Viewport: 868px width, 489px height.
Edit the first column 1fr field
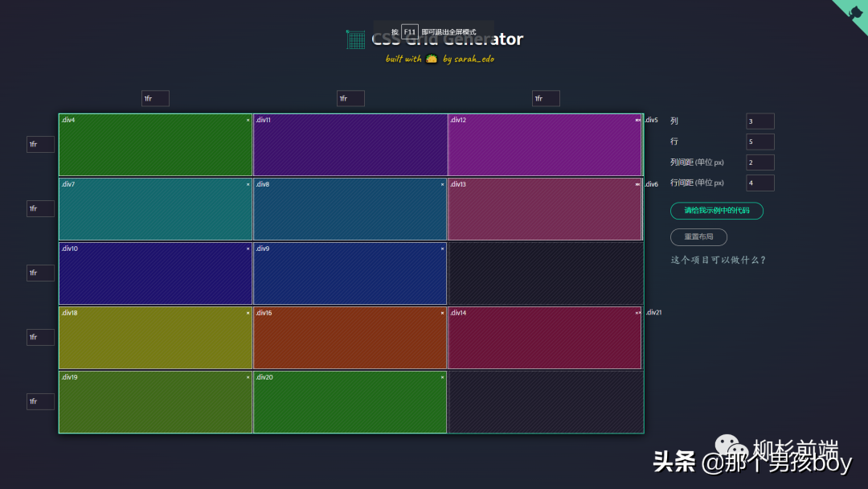[155, 99]
